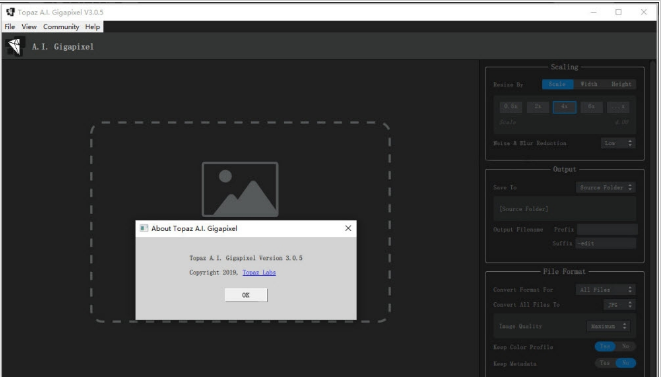The width and height of the screenshot is (666, 377).
Task: Open the Community menu
Action: [61, 27]
